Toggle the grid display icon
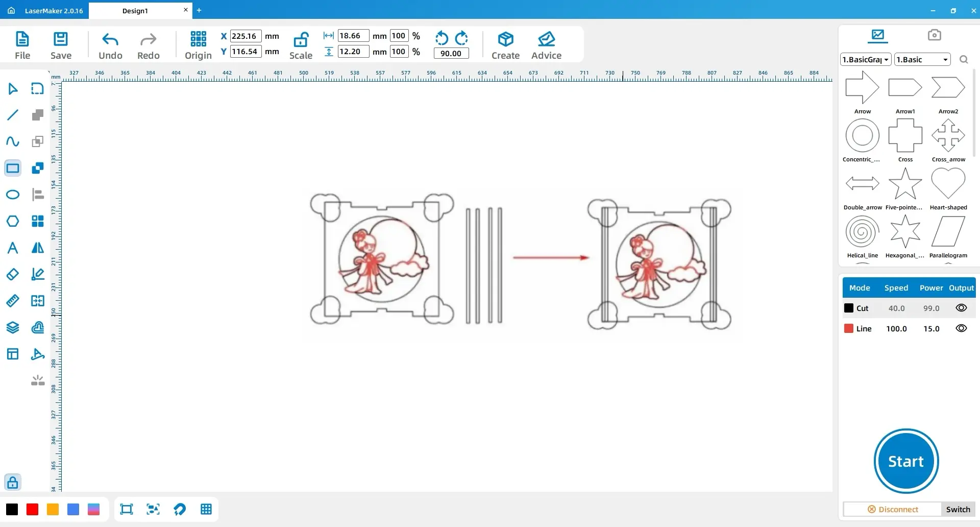 (x=206, y=509)
